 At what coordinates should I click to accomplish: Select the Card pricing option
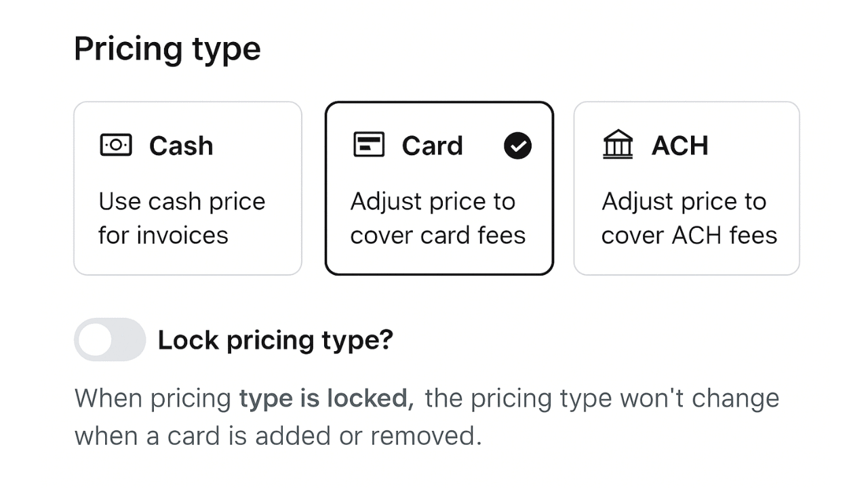439,188
